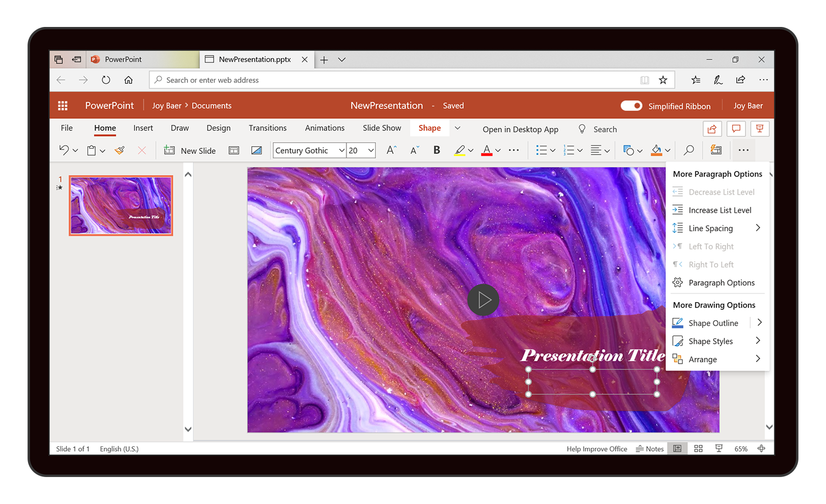
Task: Switch to the Animations tab
Action: [325, 128]
